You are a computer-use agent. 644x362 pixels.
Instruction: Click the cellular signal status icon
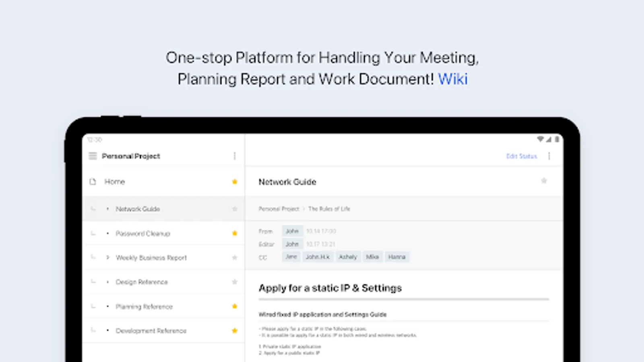coord(549,139)
